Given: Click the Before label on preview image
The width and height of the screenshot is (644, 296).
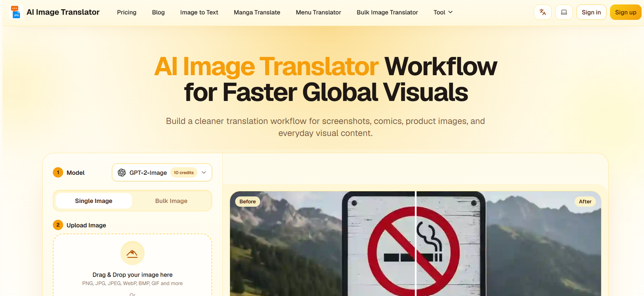Looking at the screenshot, I should (x=248, y=201).
